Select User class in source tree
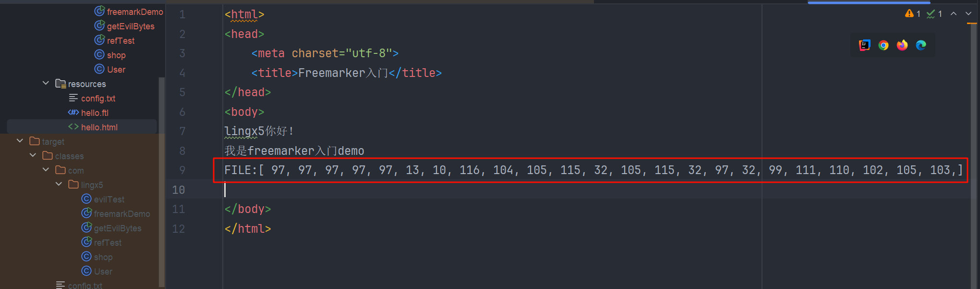The width and height of the screenshot is (980, 289). 116,69
